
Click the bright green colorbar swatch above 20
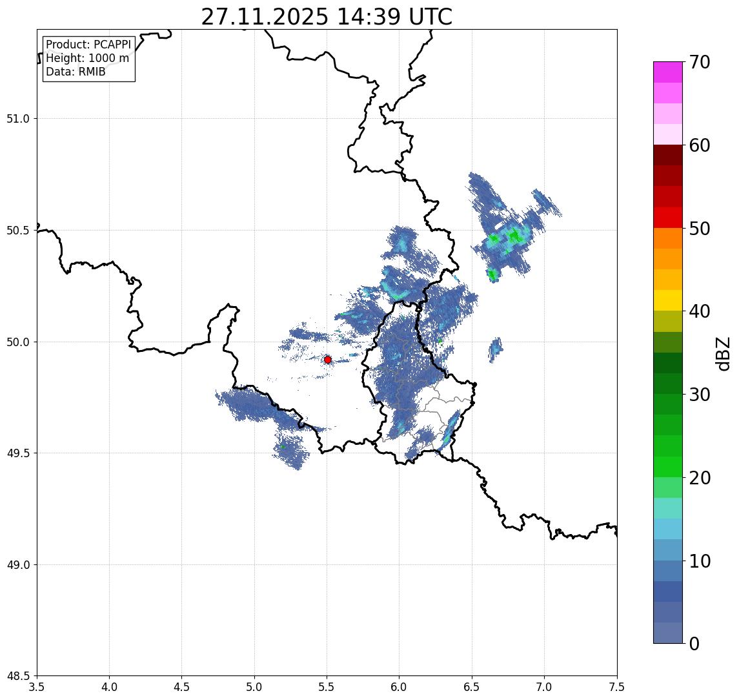pyautogui.click(x=668, y=466)
